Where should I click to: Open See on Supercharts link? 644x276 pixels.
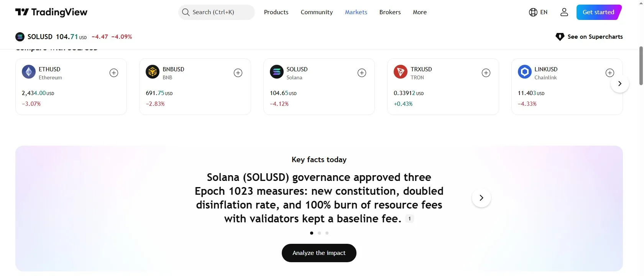pyautogui.click(x=589, y=37)
